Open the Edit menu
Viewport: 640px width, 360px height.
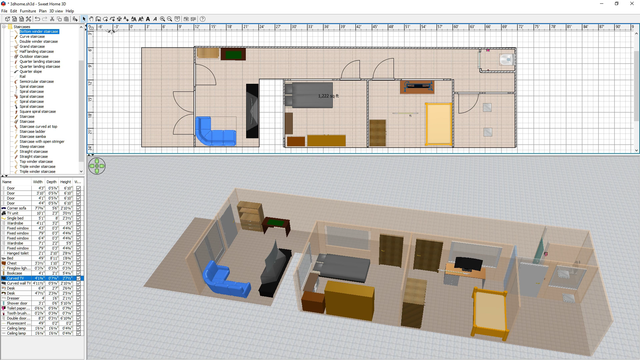click(13, 11)
